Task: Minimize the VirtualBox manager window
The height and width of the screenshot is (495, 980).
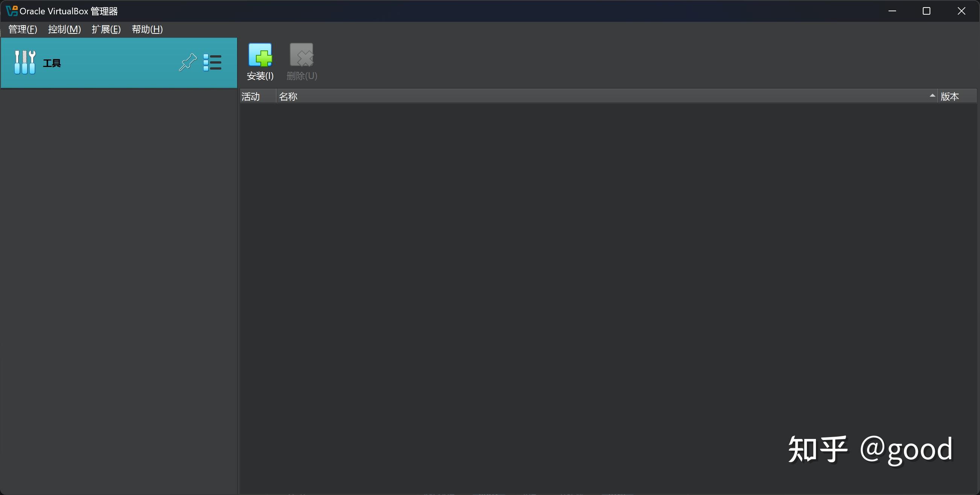Action: tap(892, 11)
